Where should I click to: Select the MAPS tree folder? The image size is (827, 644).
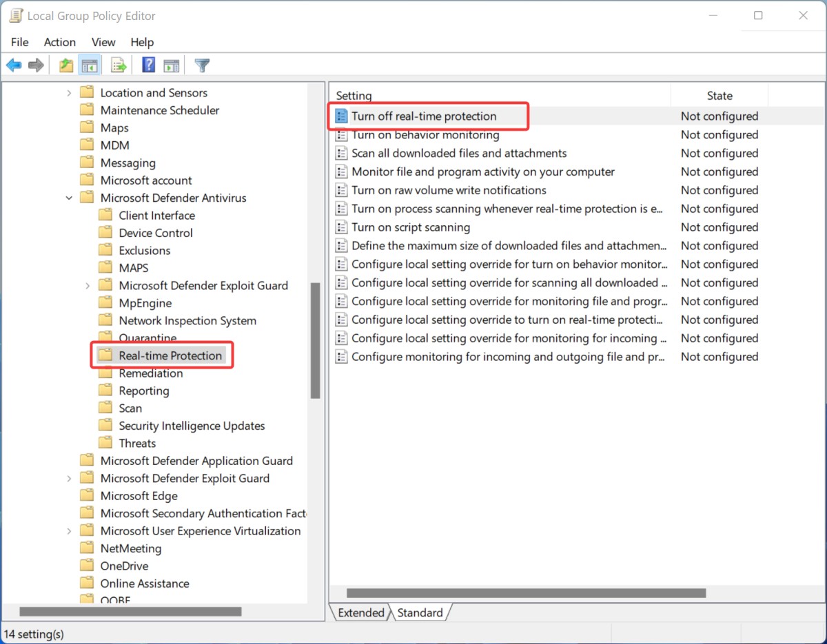click(x=133, y=268)
